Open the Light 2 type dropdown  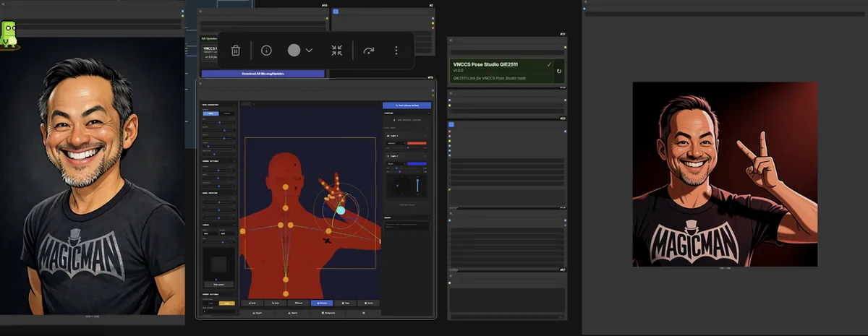click(x=396, y=163)
